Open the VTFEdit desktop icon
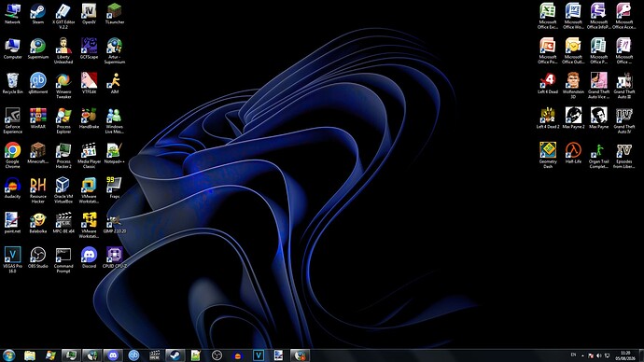The height and width of the screenshot is (362, 644). pyautogui.click(x=89, y=84)
